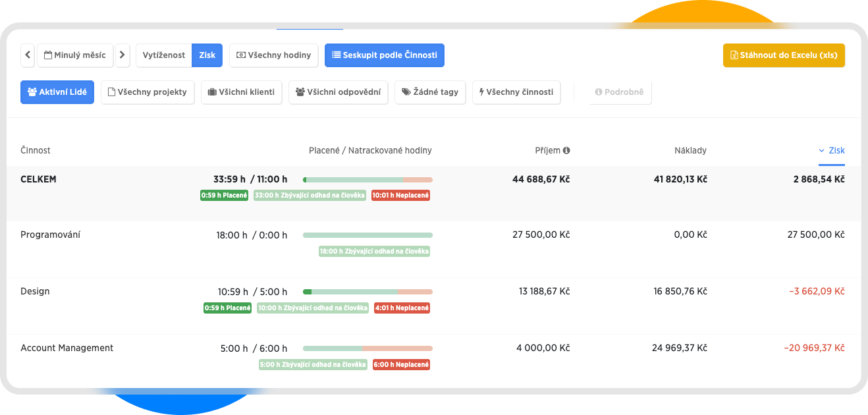Click the Design row progress bar
This screenshot has height=415, width=868.
click(367, 292)
